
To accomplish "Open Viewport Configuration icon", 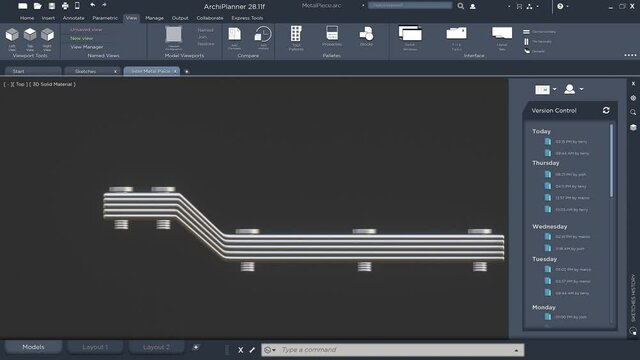I will tap(174, 34).
